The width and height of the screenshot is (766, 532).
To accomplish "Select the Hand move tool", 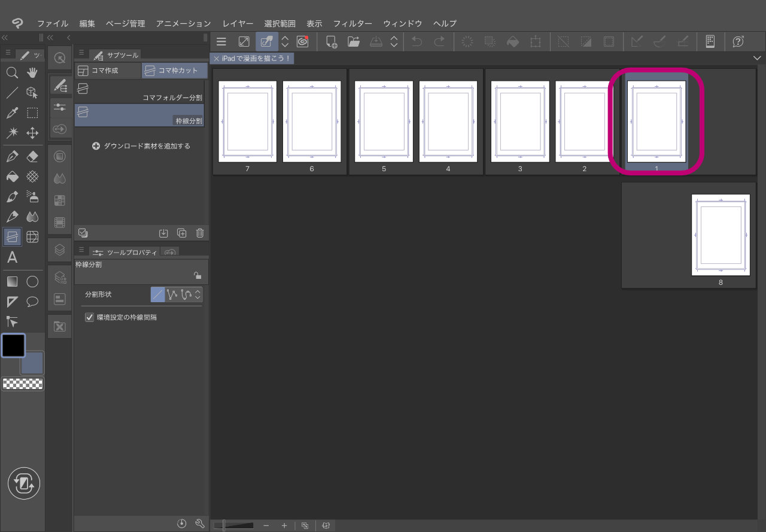I will (32, 73).
